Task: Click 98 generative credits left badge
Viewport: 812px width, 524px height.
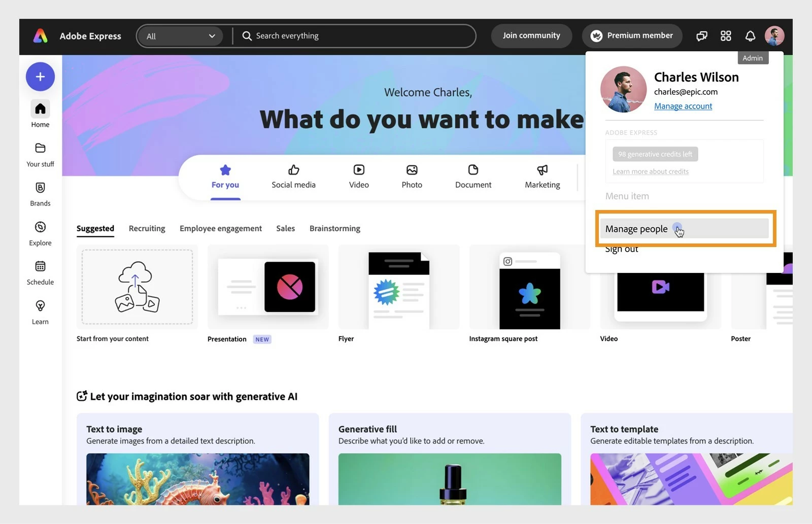Action: click(x=655, y=154)
